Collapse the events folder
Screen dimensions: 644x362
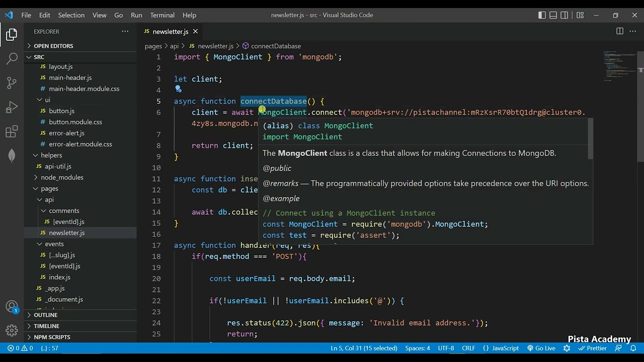pyautogui.click(x=80, y=244)
